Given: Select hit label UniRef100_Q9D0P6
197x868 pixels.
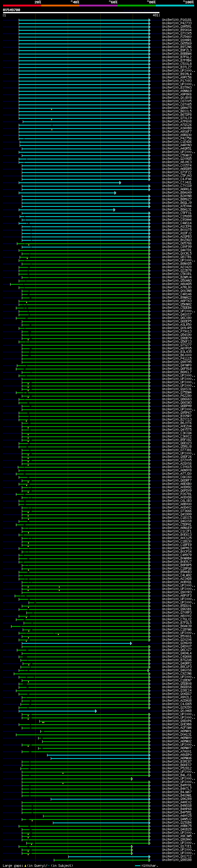Looking at the screenshot, I should click(x=177, y=721).
